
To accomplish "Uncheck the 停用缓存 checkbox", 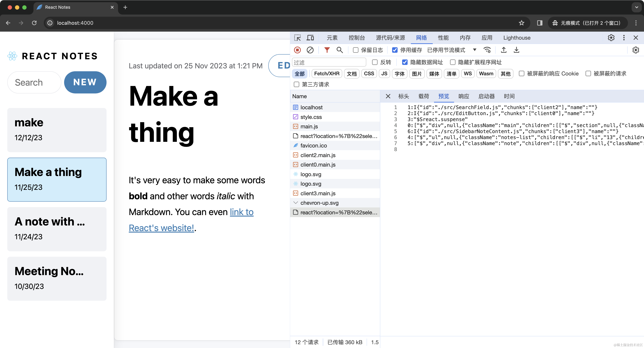I will (x=395, y=50).
